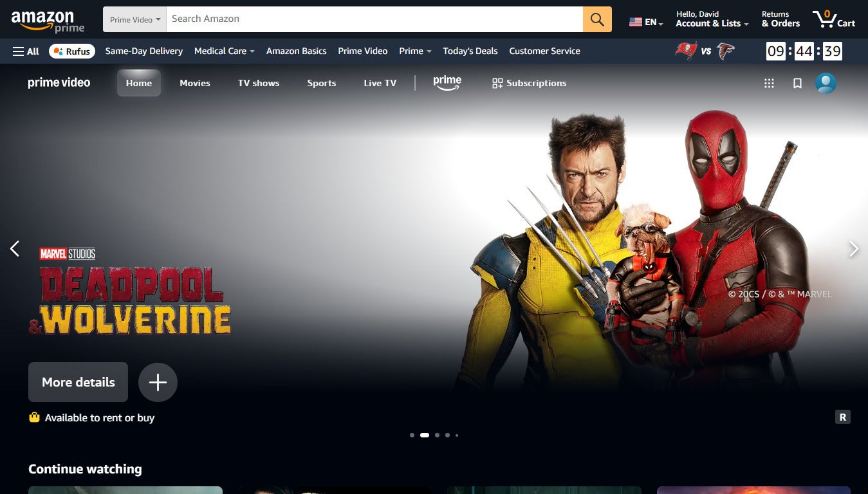This screenshot has height=494, width=868.
Task: Go to previous carousel slide
Action: pyautogui.click(x=15, y=248)
